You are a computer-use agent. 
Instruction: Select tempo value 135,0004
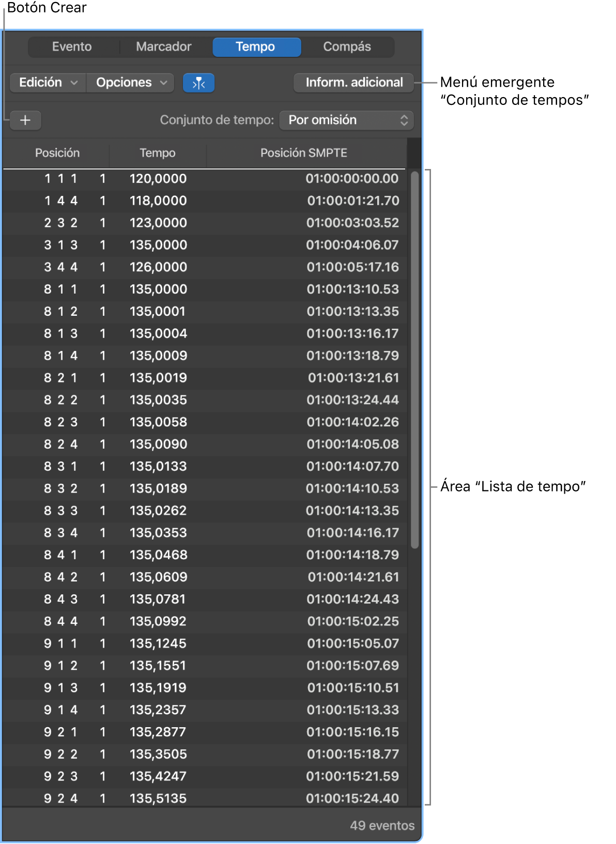pos(158,334)
